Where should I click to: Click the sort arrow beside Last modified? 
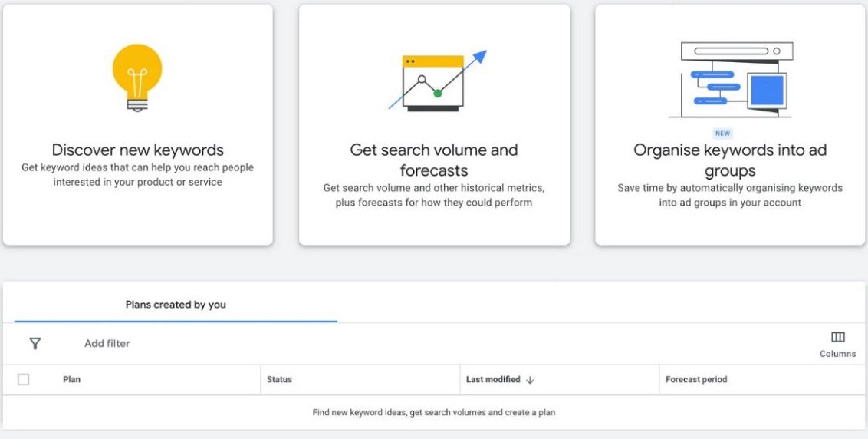click(530, 380)
